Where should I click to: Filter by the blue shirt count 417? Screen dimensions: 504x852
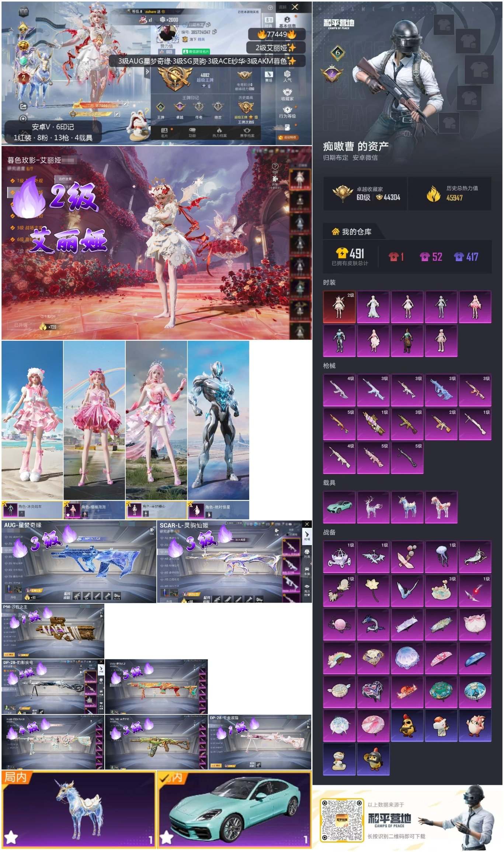click(x=466, y=257)
